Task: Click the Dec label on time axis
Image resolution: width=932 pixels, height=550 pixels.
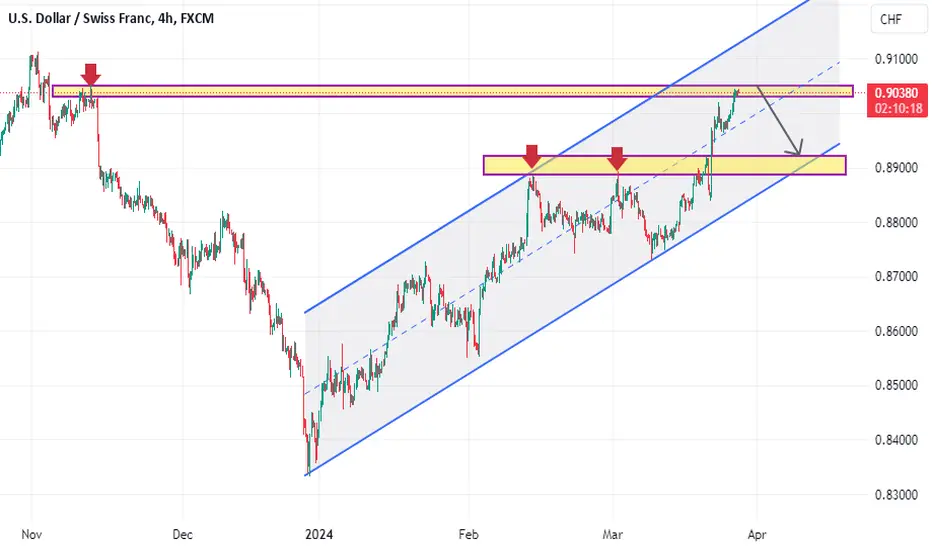Action: click(x=182, y=535)
